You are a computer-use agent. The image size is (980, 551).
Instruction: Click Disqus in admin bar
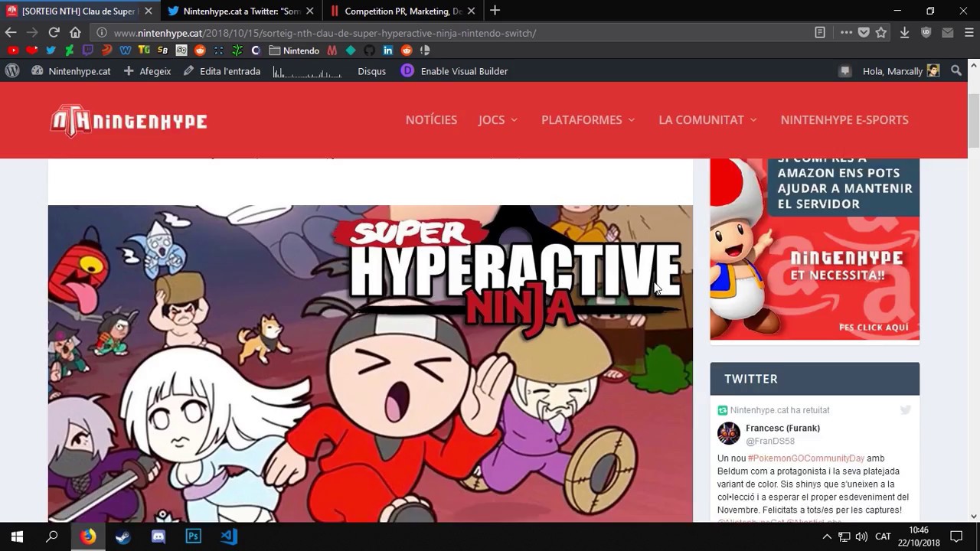(x=371, y=70)
